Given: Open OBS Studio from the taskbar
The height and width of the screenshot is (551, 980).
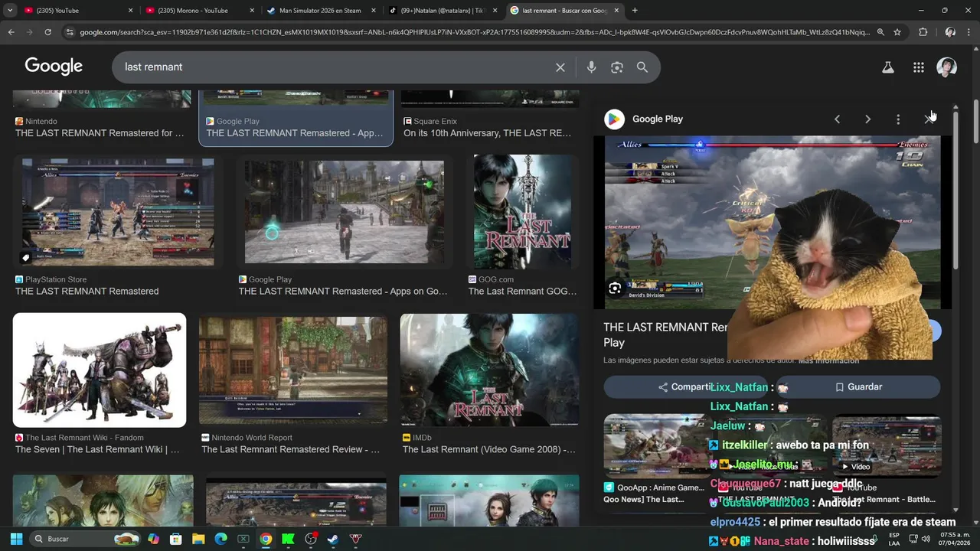Looking at the screenshot, I should point(311,539).
